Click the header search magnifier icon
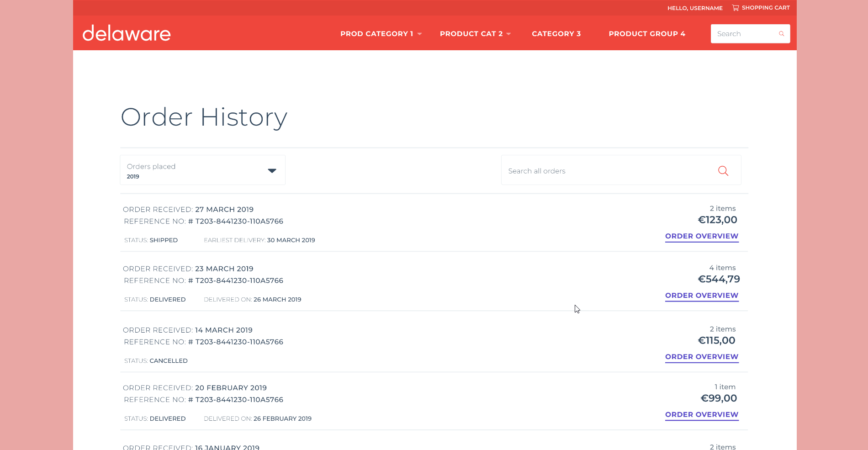868x450 pixels. (x=781, y=34)
